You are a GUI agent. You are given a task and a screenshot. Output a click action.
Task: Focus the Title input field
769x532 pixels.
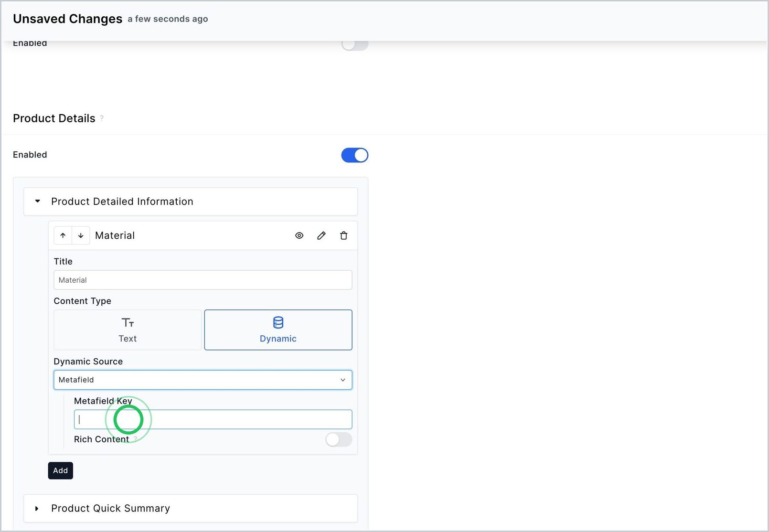(203, 280)
